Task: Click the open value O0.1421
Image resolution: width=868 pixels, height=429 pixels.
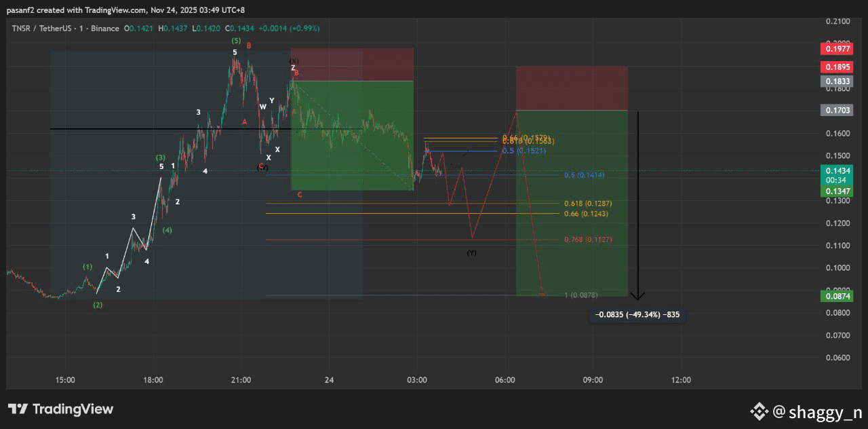Action: [139, 29]
